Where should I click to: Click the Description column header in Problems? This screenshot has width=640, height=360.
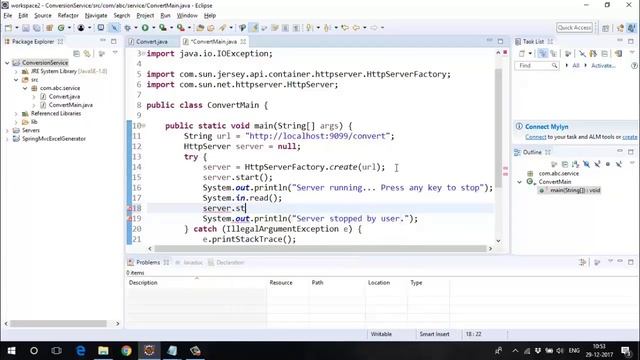click(143, 283)
